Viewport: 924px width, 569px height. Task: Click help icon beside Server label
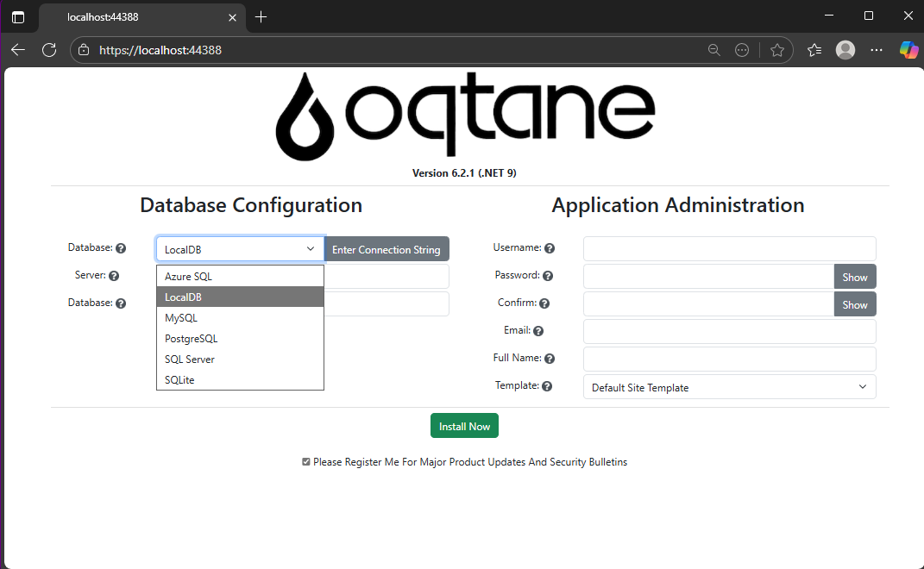(x=114, y=276)
